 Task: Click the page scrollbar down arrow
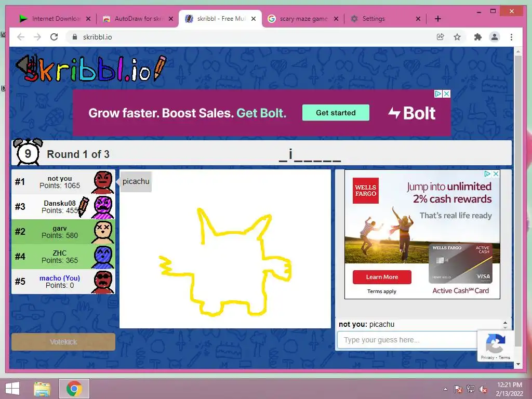(518, 364)
